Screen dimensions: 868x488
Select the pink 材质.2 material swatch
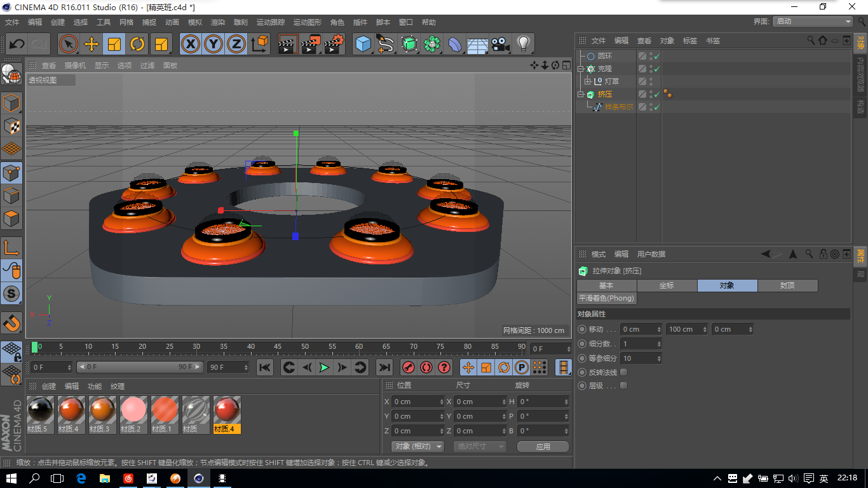133,410
